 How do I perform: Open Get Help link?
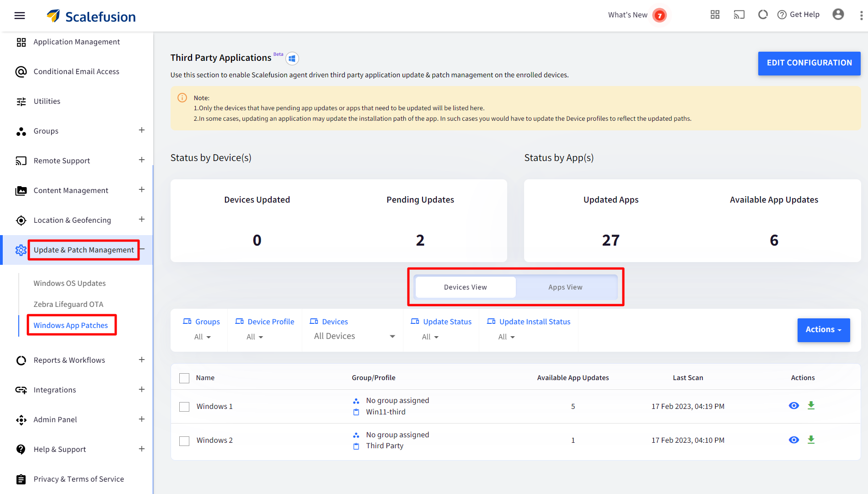coord(798,15)
